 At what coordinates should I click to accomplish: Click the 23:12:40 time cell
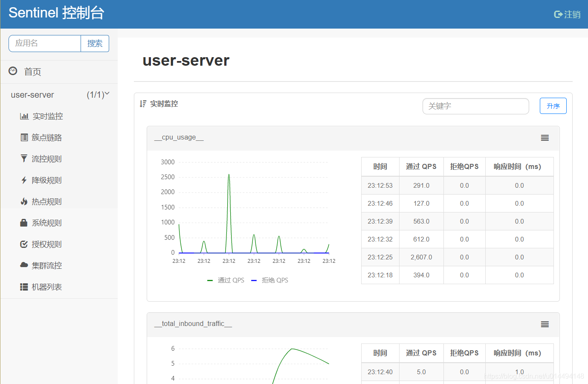pos(380,372)
